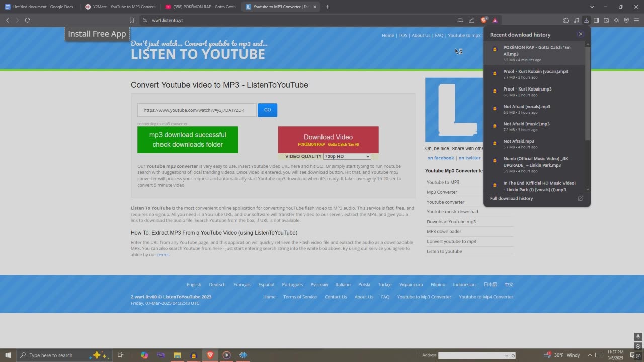Viewport: 644px width, 362px height.
Task: Click the Full download history link
Action: pyautogui.click(x=511, y=198)
